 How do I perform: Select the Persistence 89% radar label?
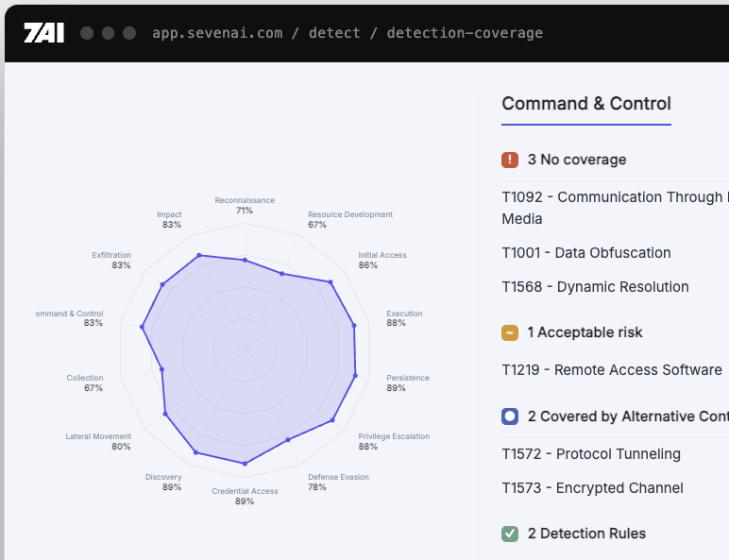pyautogui.click(x=408, y=382)
